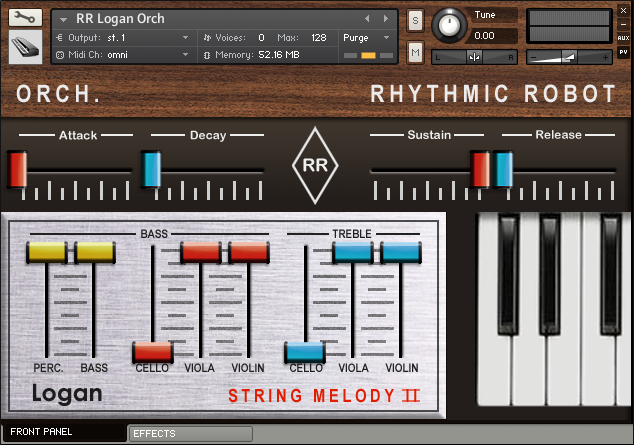Expand instrument header with triangle beside RR Logan Orch
This screenshot has width=634, height=445.
[63, 19]
